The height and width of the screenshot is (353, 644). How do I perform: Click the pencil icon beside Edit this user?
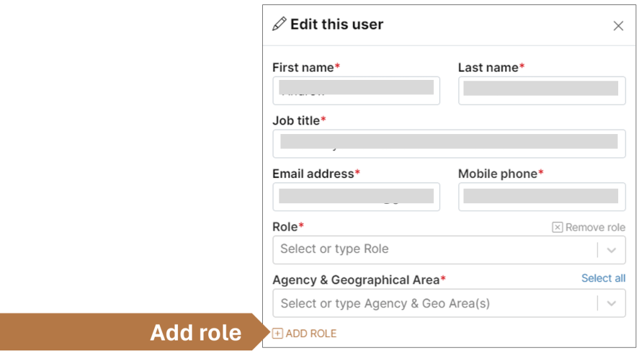[x=279, y=25]
